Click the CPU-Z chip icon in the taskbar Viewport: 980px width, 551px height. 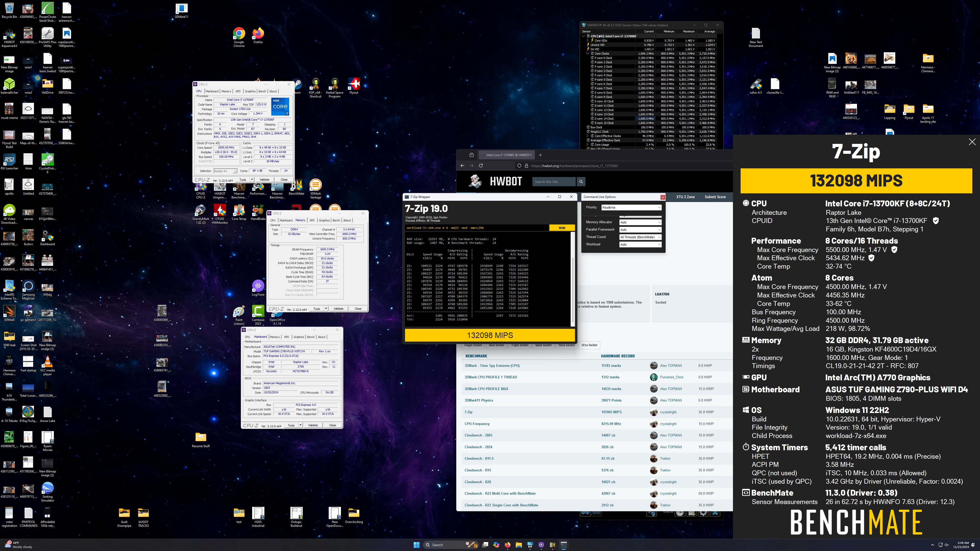(541, 545)
